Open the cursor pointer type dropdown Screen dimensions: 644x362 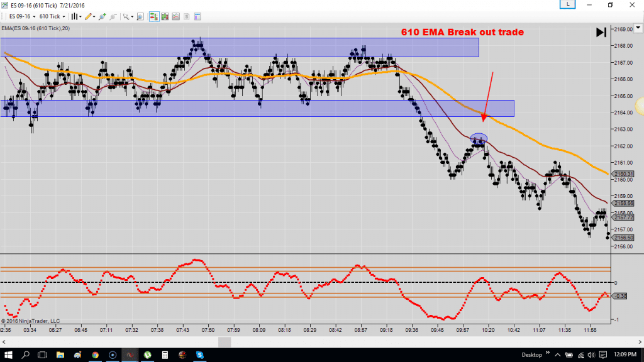pos(128,16)
